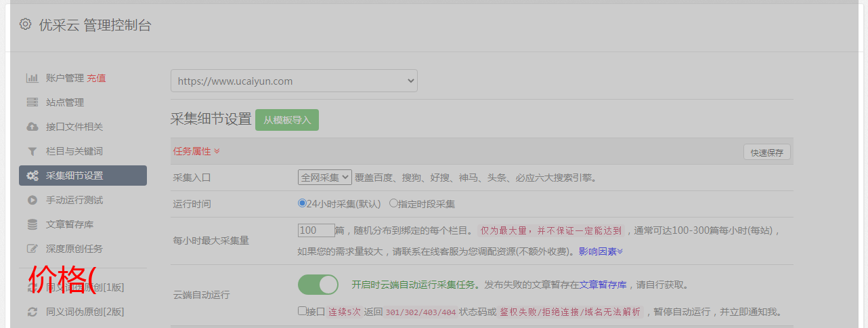Click the 301/302/403/404 status code text
Screen dimensions: 868x328
pyautogui.click(x=420, y=312)
